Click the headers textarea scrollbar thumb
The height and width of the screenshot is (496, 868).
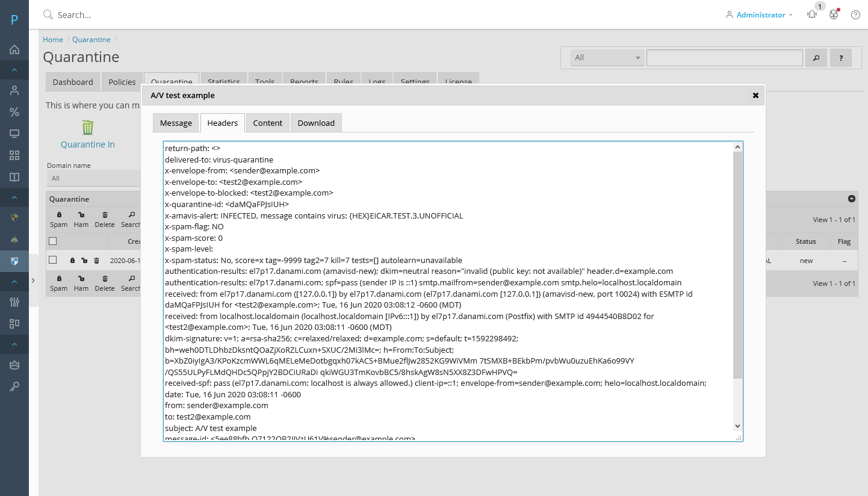coord(737,265)
